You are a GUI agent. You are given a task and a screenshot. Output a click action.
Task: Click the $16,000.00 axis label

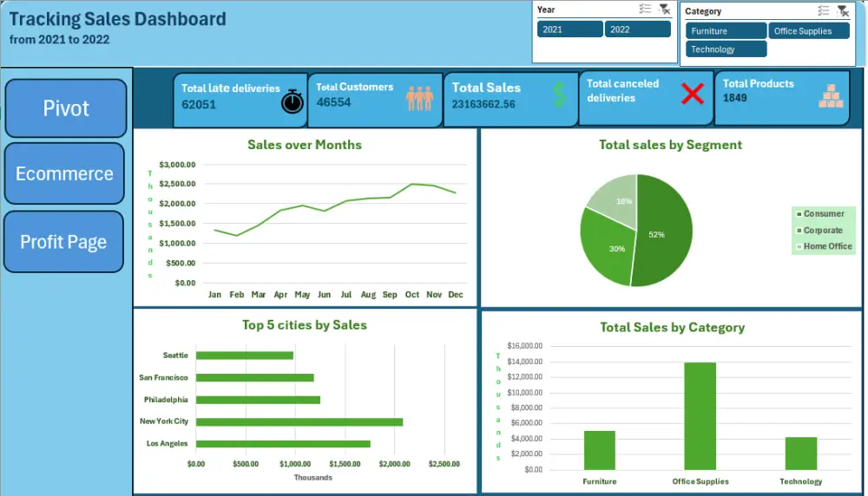[525, 346]
